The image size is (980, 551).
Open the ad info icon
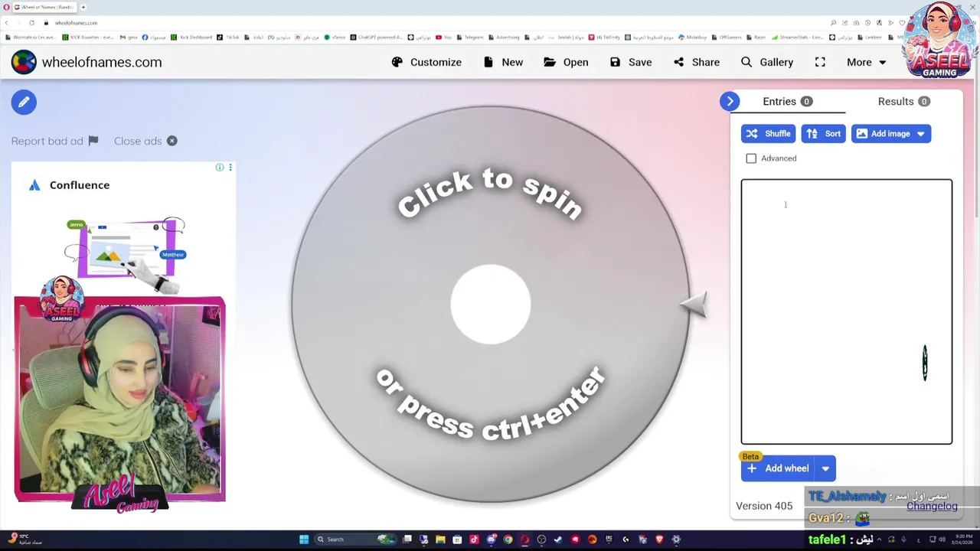point(220,167)
